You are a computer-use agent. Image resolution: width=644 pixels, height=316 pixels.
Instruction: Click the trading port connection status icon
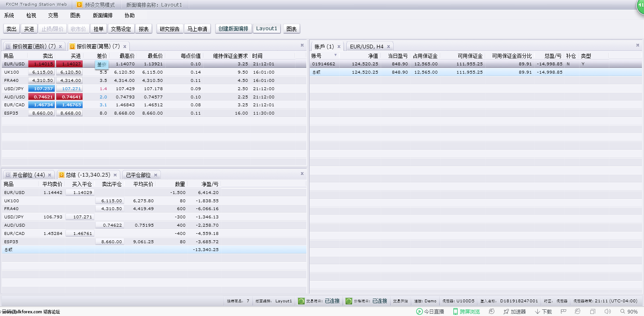(x=301, y=301)
